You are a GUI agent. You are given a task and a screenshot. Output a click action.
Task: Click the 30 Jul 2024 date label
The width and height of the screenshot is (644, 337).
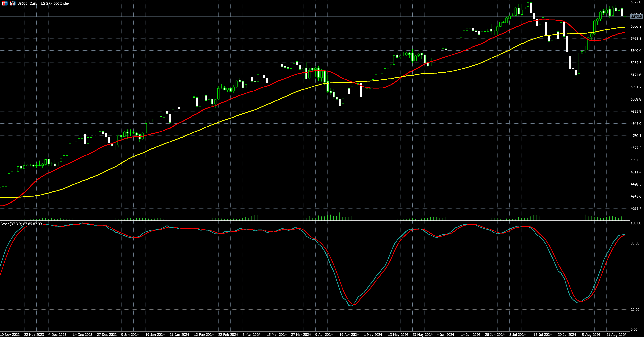(567, 335)
